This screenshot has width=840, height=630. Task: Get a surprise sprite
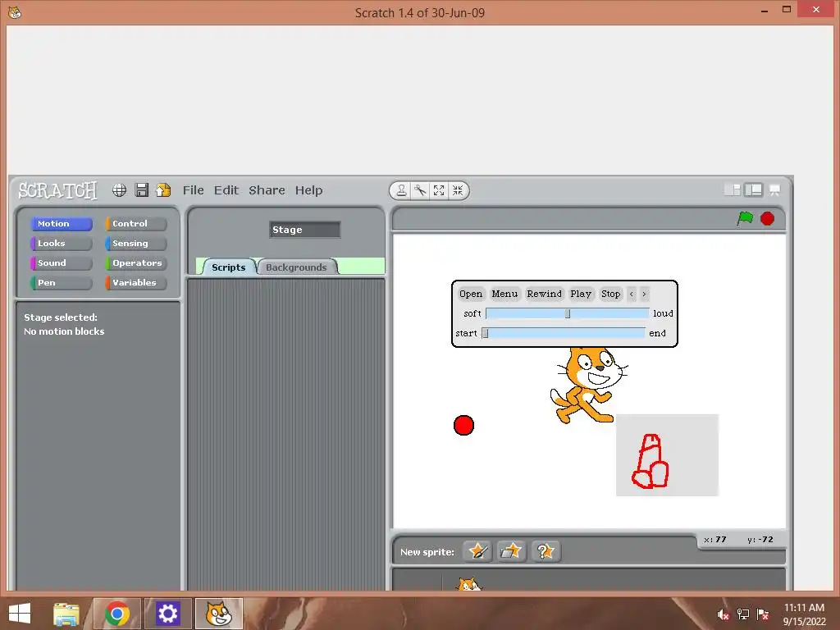click(546, 551)
